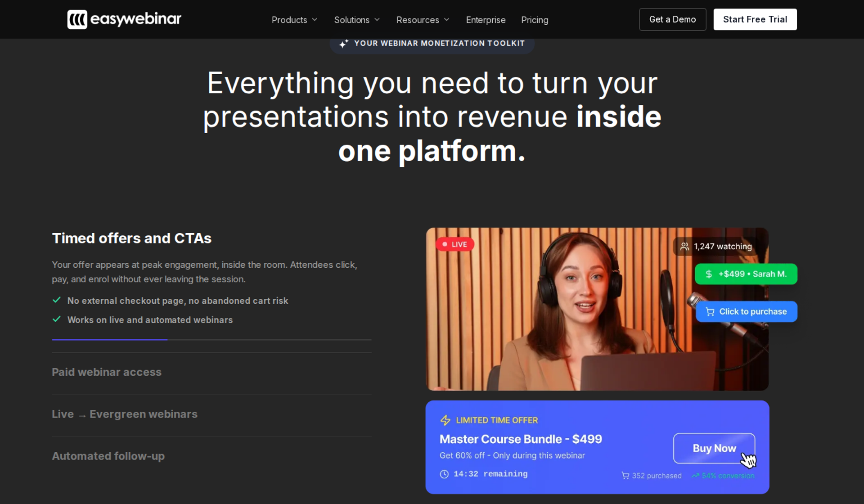Click the Get a Demo button
Image resolution: width=864 pixels, height=504 pixels.
[672, 19]
